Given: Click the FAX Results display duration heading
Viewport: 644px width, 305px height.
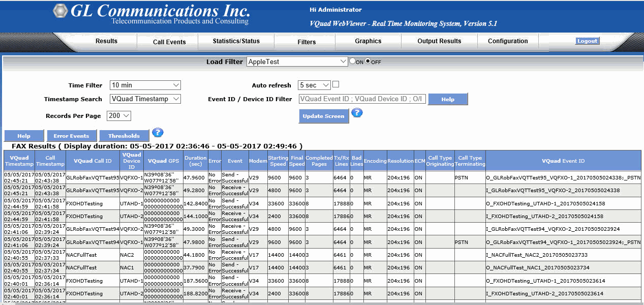Looking at the screenshot, I should pyautogui.click(x=157, y=146).
